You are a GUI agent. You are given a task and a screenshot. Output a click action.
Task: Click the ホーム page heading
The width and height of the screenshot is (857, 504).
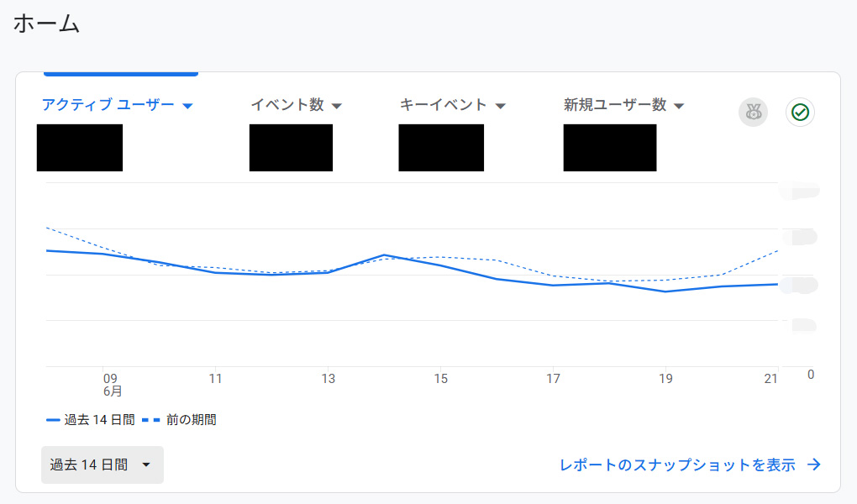point(46,24)
